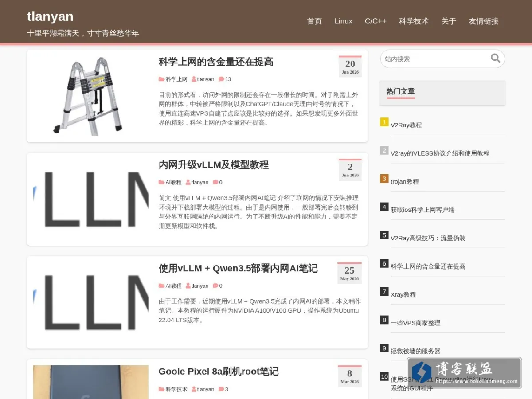Open hot article V2Ray高级技巧：流量伪装
532x399 pixels.
pyautogui.click(x=428, y=238)
